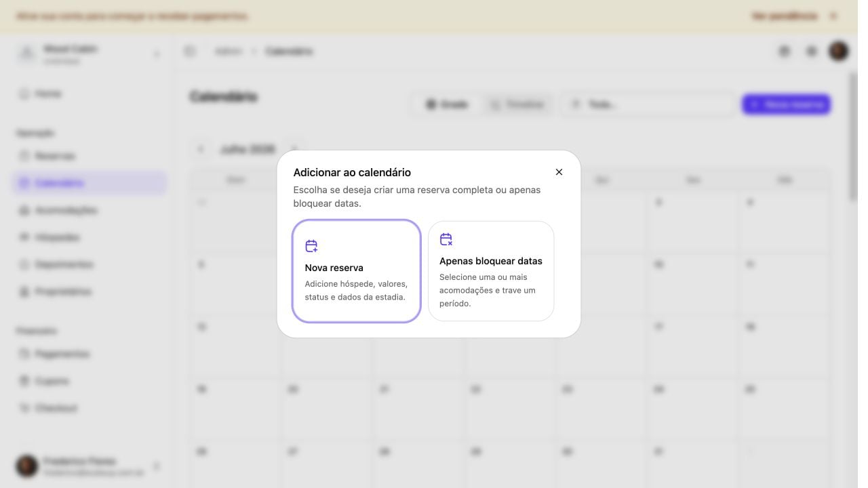Image resolution: width=868 pixels, height=488 pixels.
Task: Open the user avatar menu at top right
Action: (x=839, y=51)
